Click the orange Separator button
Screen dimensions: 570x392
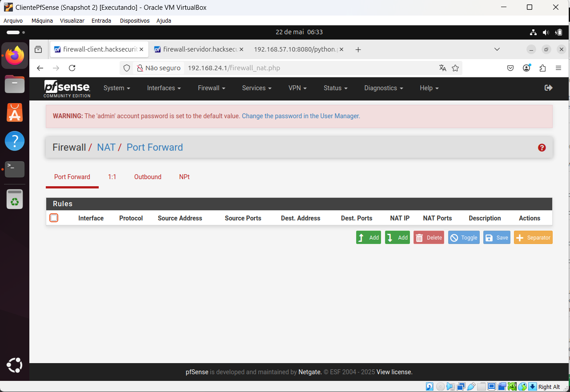[x=533, y=237]
